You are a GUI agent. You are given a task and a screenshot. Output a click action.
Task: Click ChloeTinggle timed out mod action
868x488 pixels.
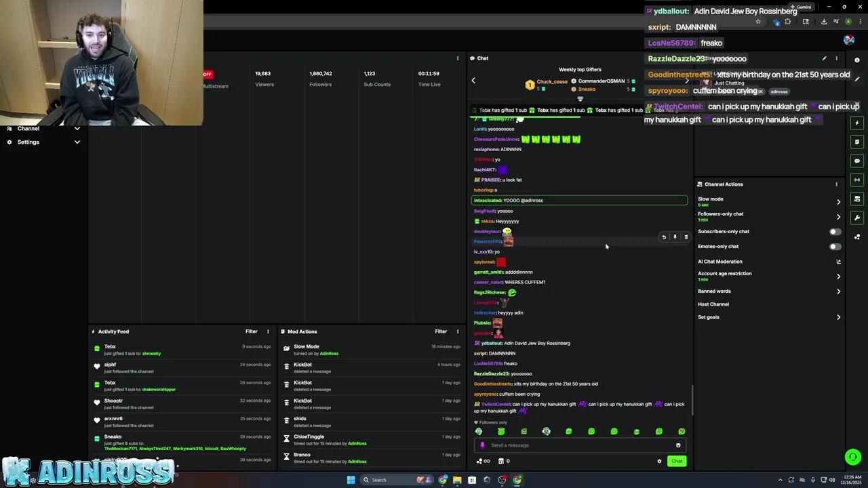pyautogui.click(x=372, y=440)
